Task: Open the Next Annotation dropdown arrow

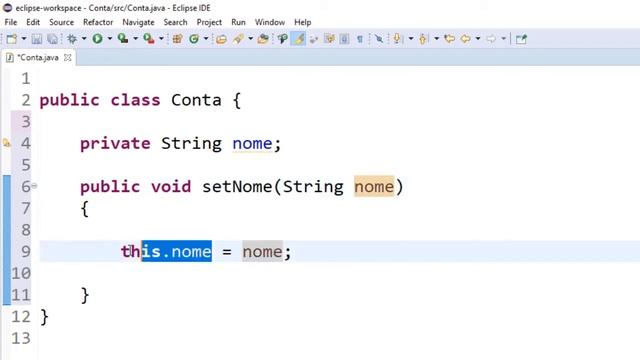Action: coord(411,39)
